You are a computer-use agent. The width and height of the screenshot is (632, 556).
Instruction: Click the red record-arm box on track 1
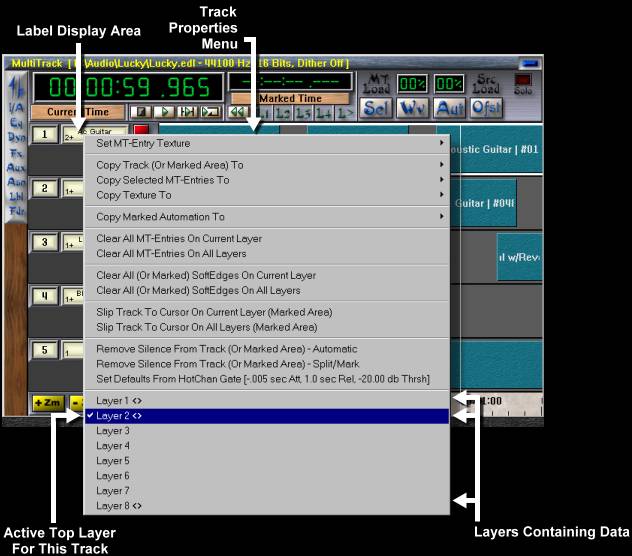[141, 131]
